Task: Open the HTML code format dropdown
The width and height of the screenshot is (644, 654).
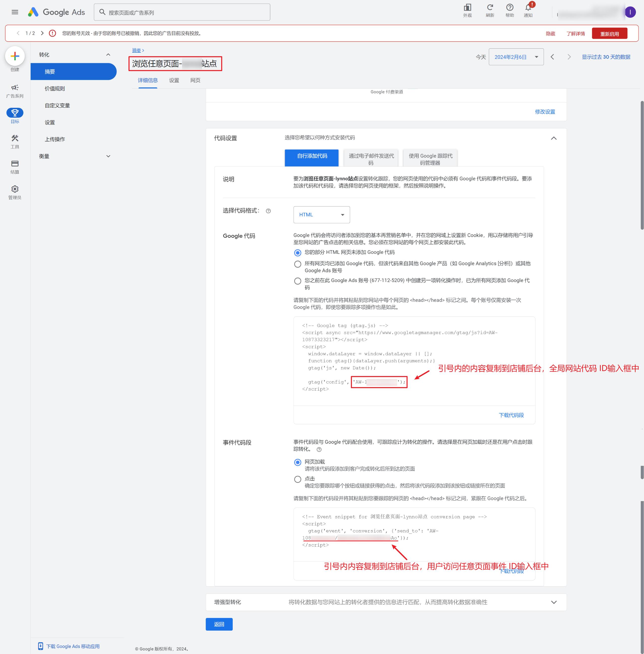Action: click(x=321, y=215)
